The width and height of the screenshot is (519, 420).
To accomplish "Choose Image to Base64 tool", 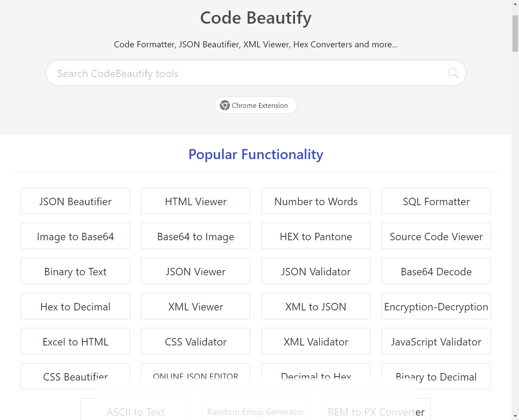I will click(75, 236).
